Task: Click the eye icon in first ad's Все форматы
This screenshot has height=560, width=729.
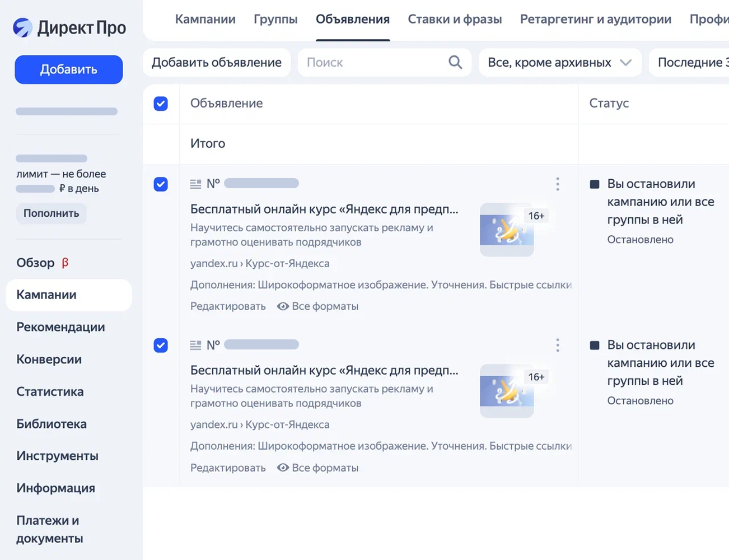Action: (283, 306)
